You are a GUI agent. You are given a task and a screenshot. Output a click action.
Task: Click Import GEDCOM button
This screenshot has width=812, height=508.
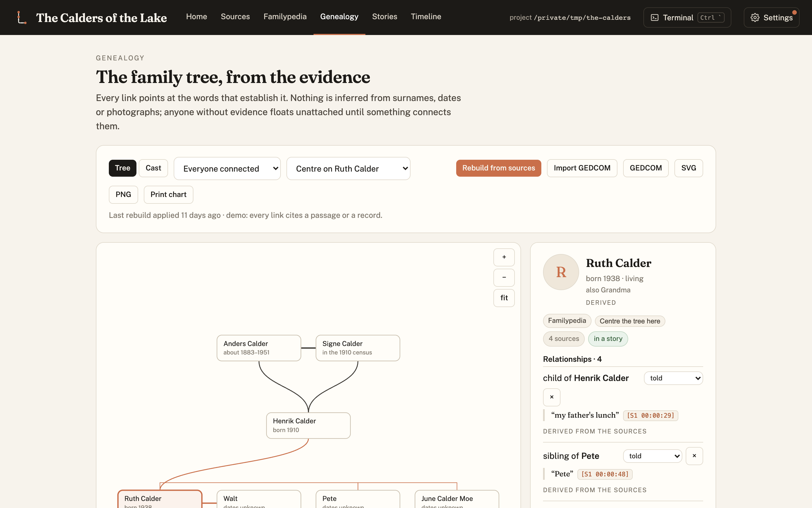[582, 168]
